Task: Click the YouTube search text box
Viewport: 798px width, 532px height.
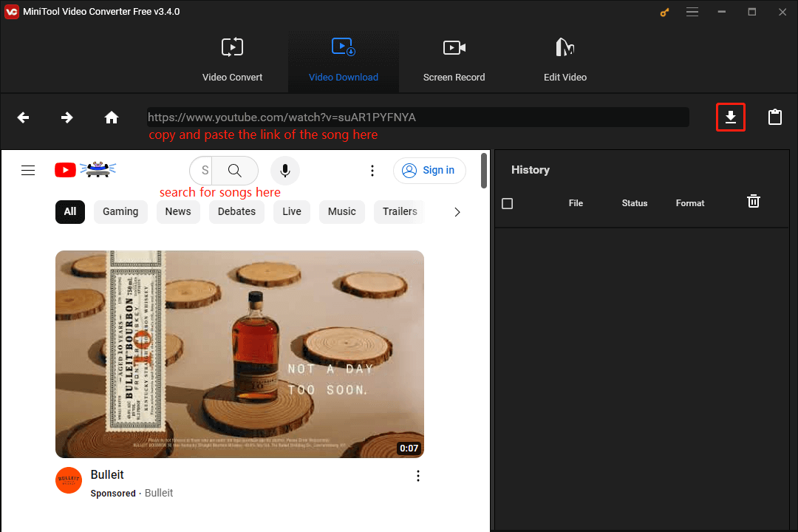Action: pos(202,170)
